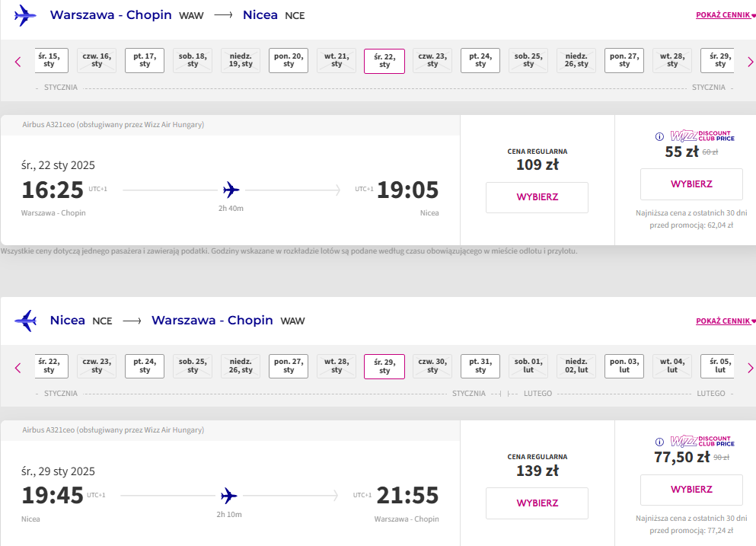756x546 pixels.
Task: Select outbound date pt. 17, sty
Action: pyautogui.click(x=145, y=60)
